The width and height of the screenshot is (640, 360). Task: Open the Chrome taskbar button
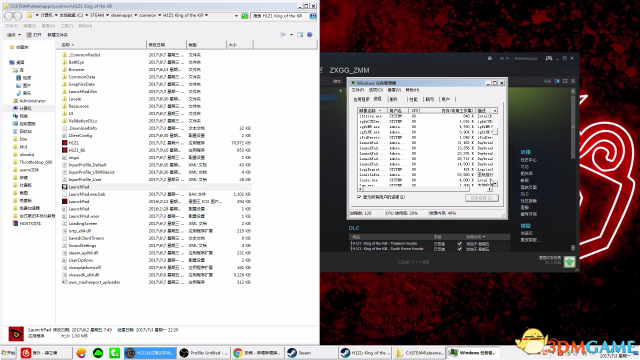tap(257, 353)
